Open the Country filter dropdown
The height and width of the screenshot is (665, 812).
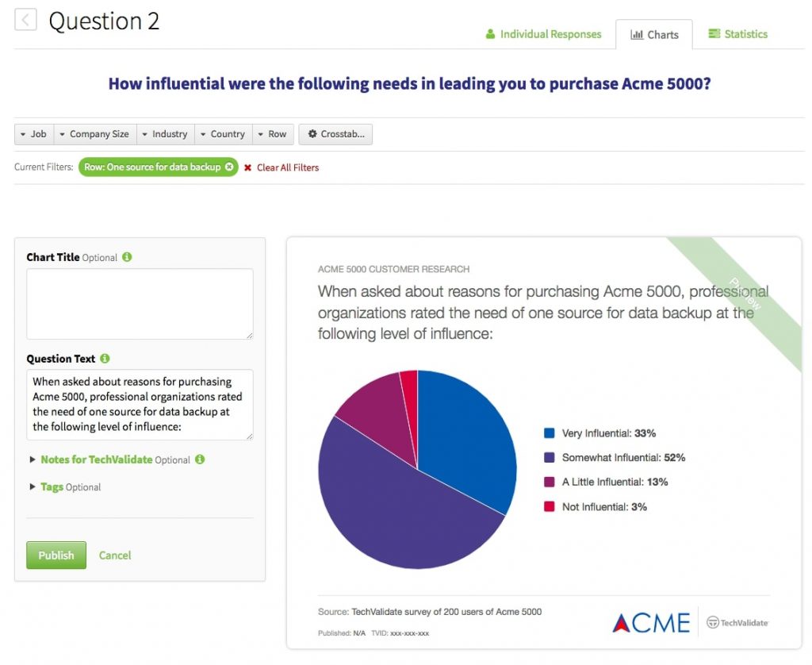[x=223, y=134]
